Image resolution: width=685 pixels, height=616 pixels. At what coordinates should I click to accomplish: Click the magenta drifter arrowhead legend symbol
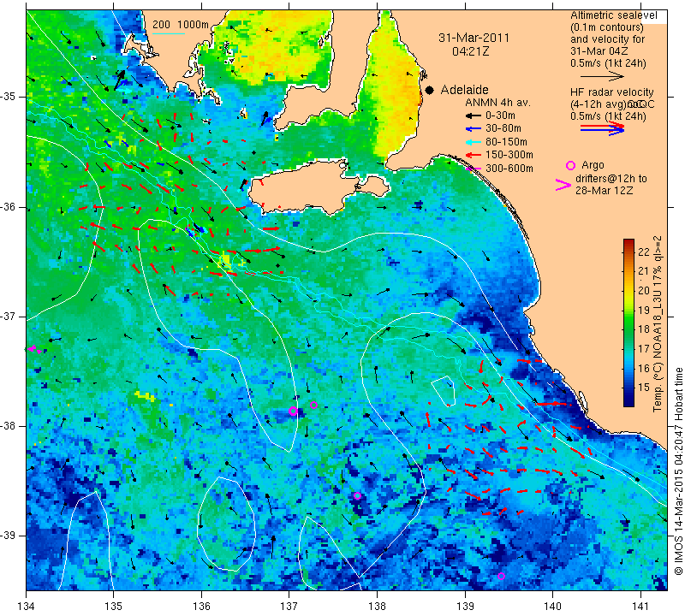click(x=563, y=185)
